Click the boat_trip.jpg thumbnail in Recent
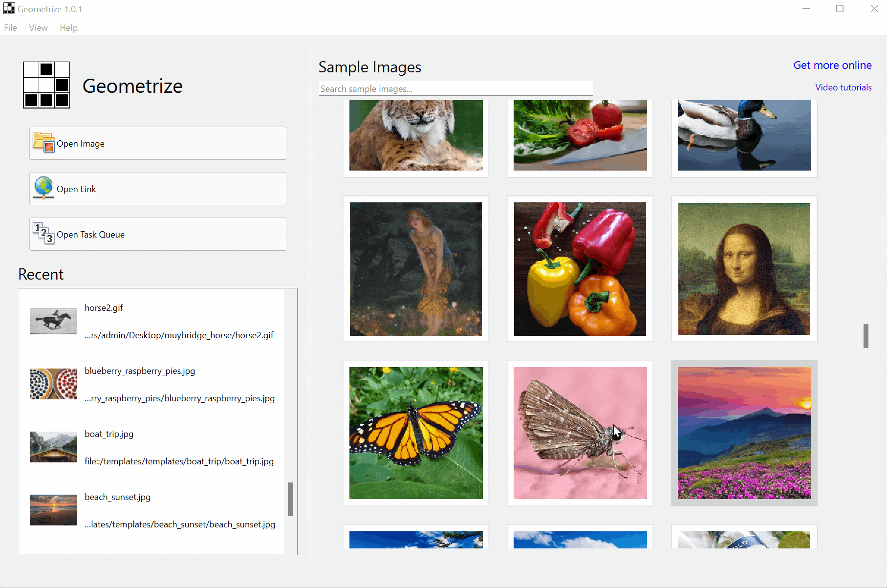Screen dimensions: 887x588 click(53, 447)
